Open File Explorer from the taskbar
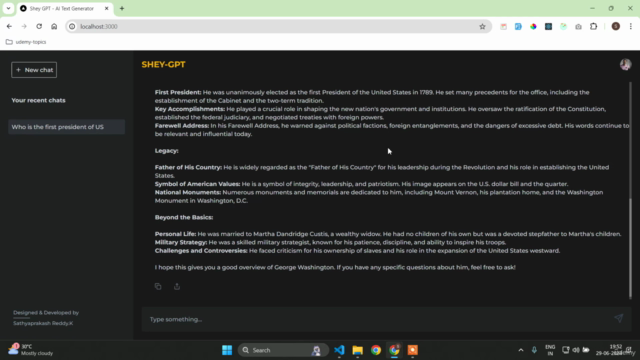Screen dimensions: 640x360 click(x=358, y=350)
